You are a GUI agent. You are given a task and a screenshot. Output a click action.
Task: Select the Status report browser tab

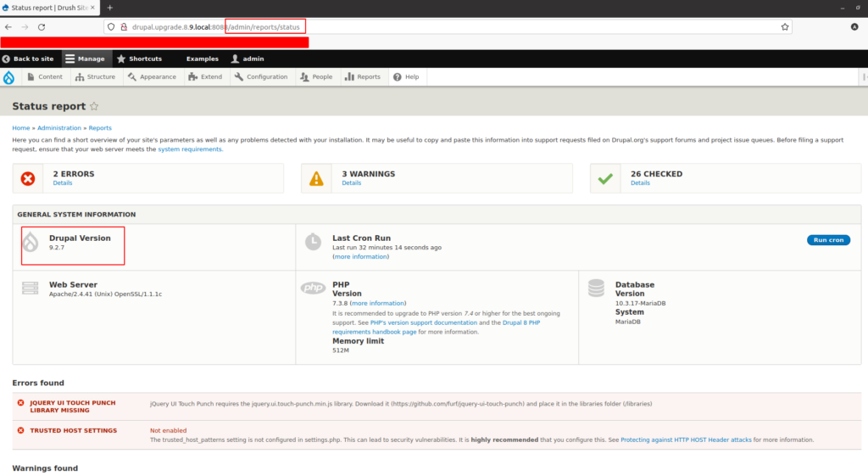[48, 8]
